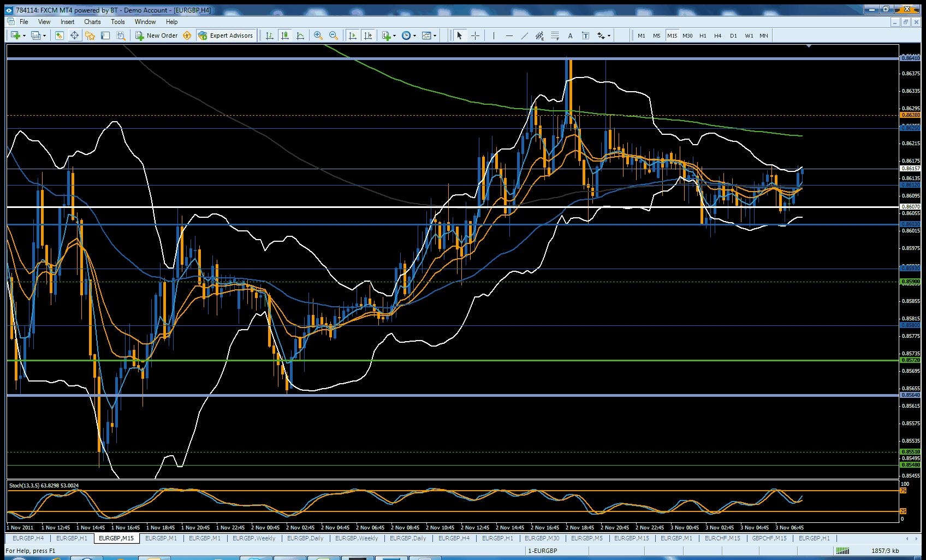The width and height of the screenshot is (926, 560).
Task: Open the Indicators list icon
Action: click(386, 35)
